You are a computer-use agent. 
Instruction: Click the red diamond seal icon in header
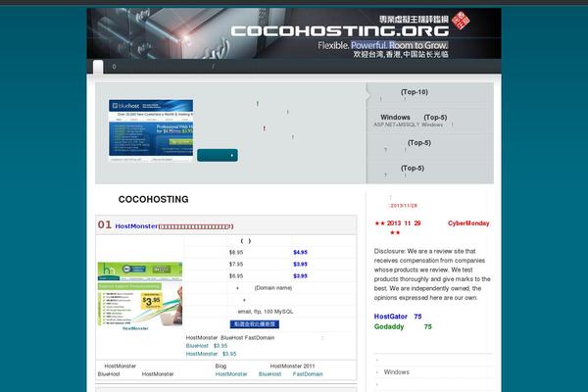461,20
